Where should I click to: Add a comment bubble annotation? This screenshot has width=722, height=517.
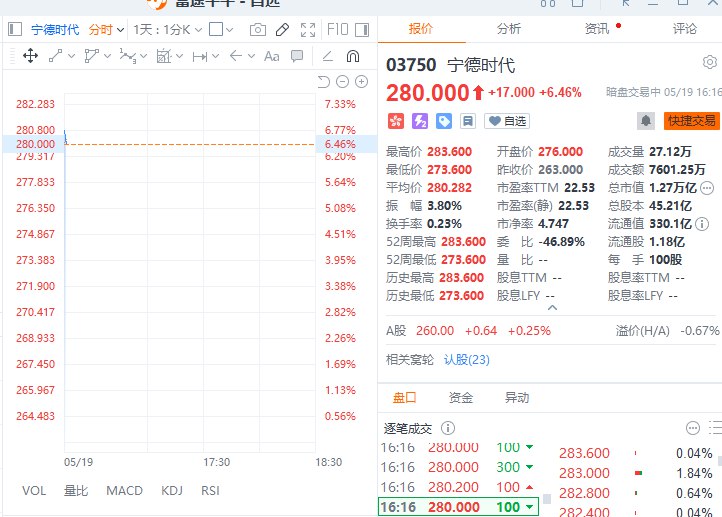coord(297,56)
